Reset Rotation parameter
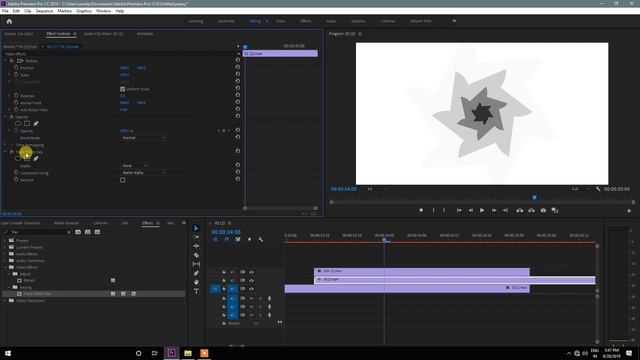Screen dimensions: 640x360 point(238,96)
